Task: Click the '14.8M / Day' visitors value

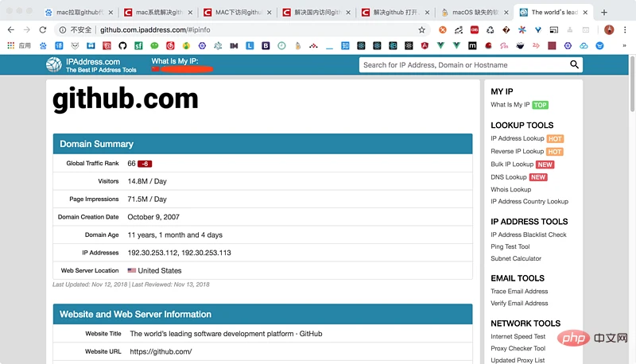Action: tap(147, 181)
